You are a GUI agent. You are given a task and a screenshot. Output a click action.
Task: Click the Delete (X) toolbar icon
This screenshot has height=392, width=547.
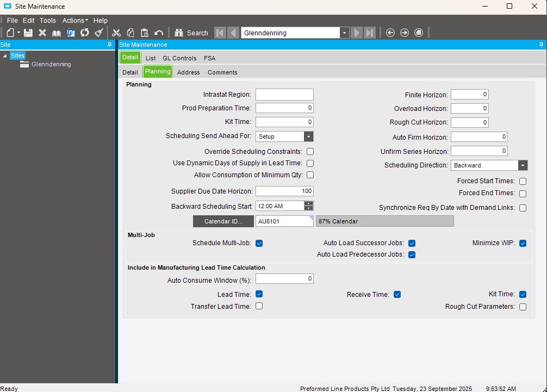42,33
